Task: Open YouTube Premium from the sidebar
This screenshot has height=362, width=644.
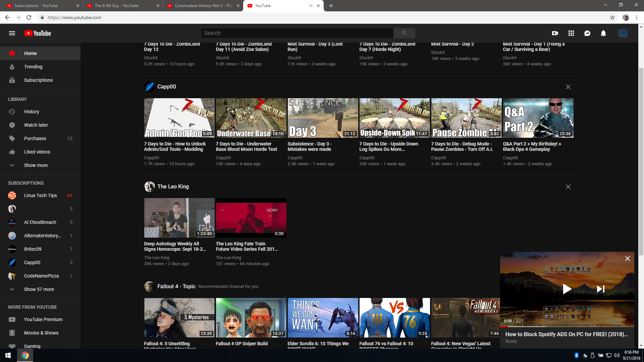Action: tap(43, 319)
